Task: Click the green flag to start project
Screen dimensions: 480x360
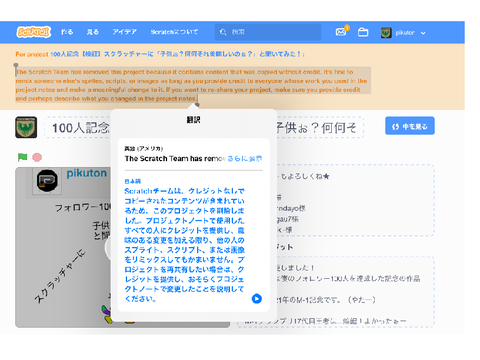Action: tap(22, 157)
